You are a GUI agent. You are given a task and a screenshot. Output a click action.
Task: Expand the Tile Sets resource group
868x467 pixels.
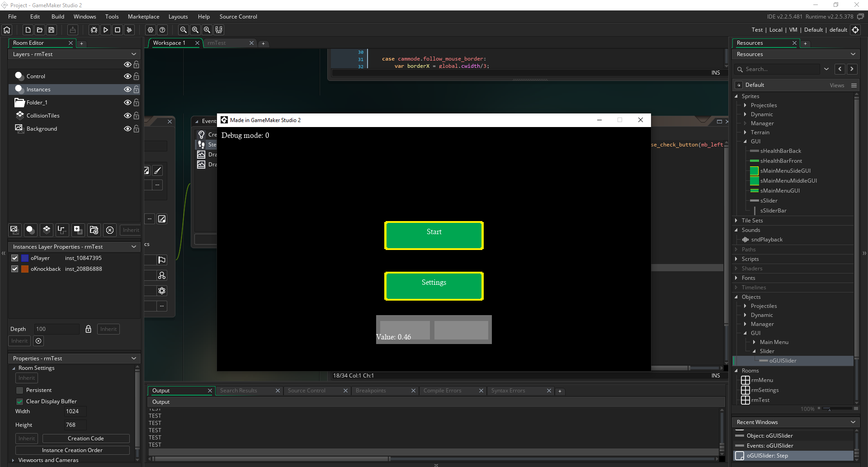pyautogui.click(x=736, y=221)
